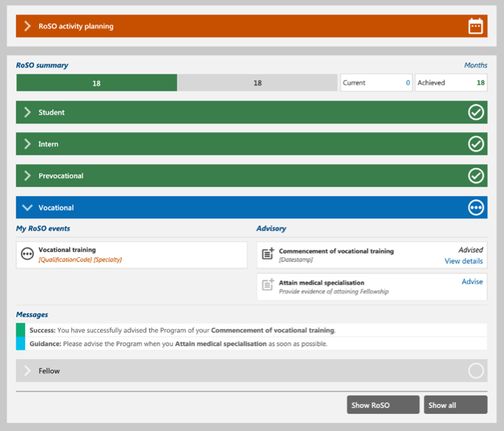Click the Success message row

252,330
